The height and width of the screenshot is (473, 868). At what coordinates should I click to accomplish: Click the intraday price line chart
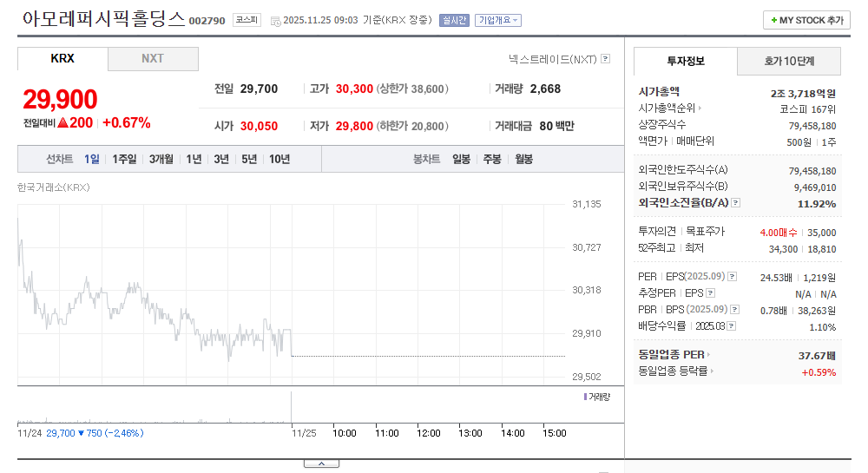point(291,295)
